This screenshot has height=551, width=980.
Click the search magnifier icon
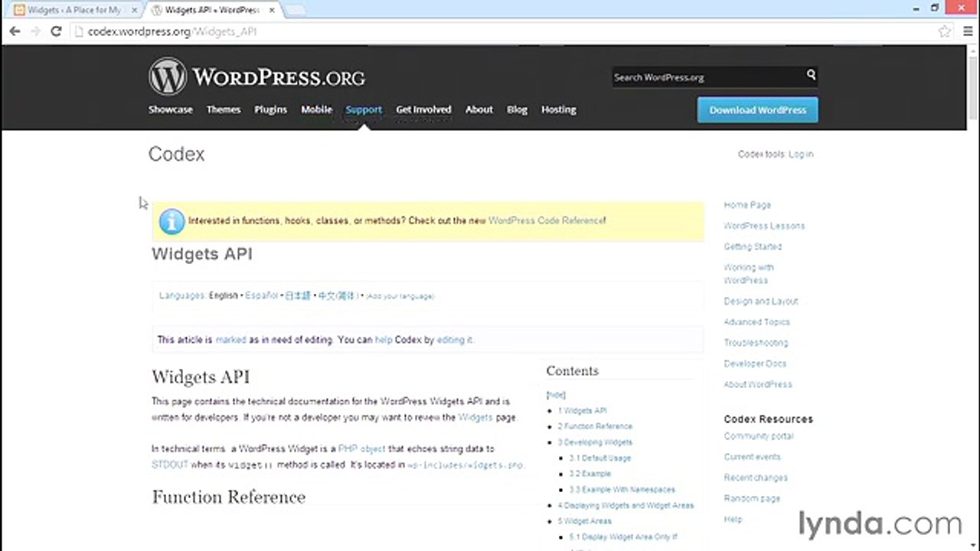coord(811,75)
